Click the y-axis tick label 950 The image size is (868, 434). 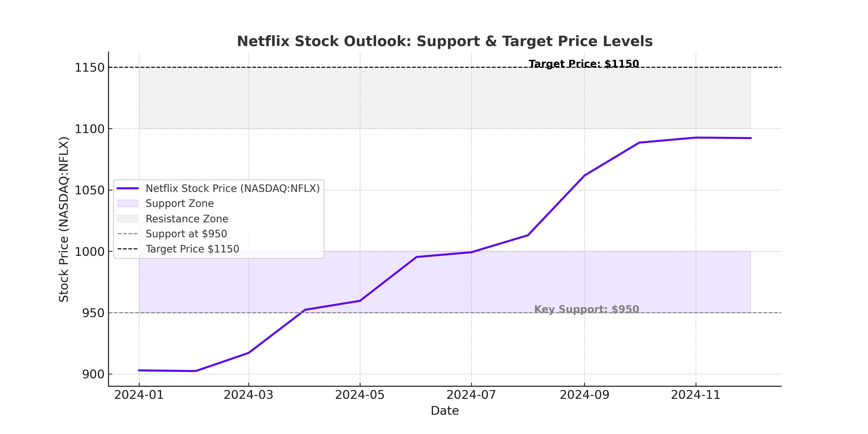pos(93,313)
